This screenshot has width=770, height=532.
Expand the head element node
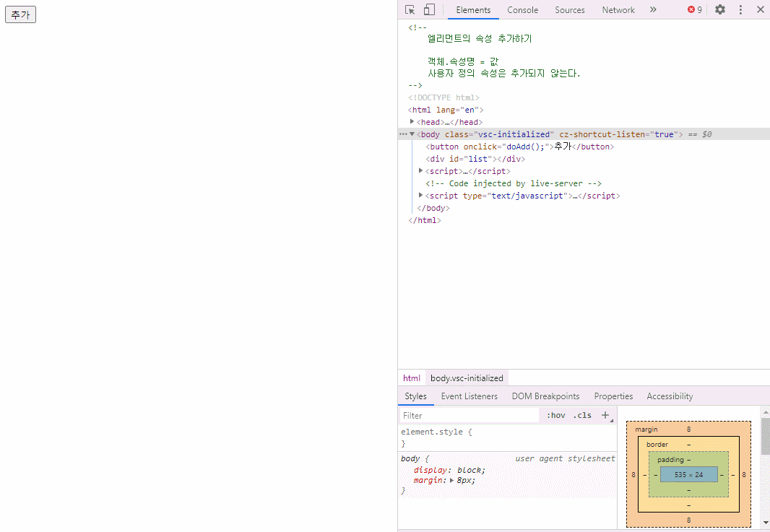(412, 121)
